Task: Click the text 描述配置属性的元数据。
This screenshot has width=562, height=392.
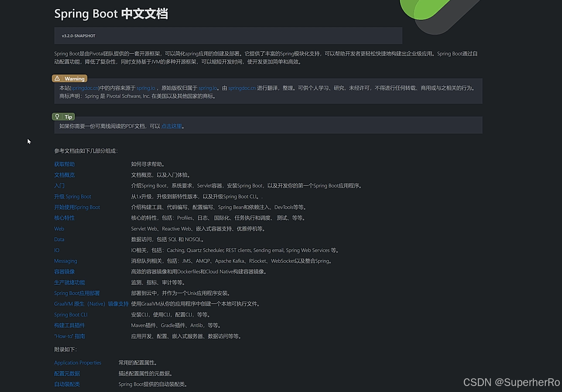Action: click(146, 374)
